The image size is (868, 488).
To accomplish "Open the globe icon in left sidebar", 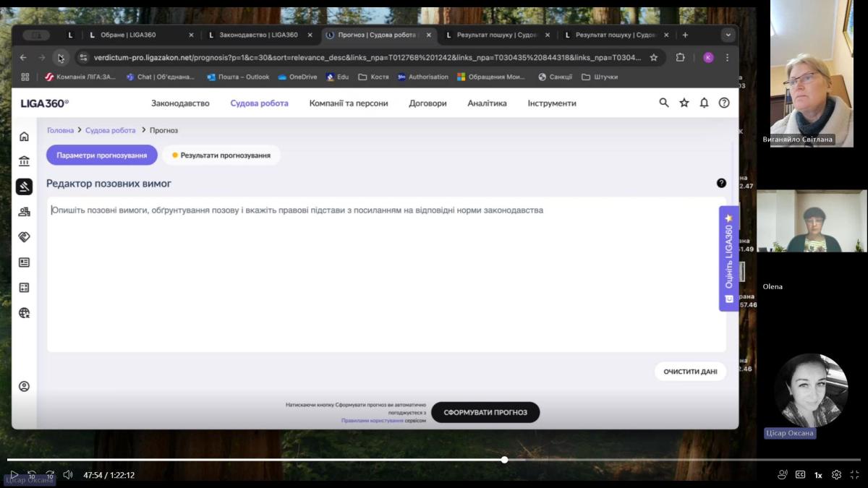I will [x=24, y=313].
